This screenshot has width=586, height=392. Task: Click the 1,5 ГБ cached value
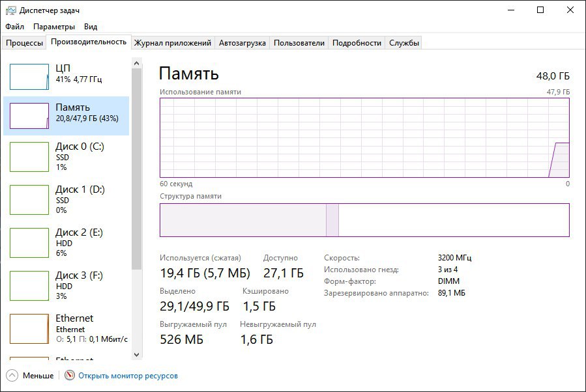click(x=259, y=306)
